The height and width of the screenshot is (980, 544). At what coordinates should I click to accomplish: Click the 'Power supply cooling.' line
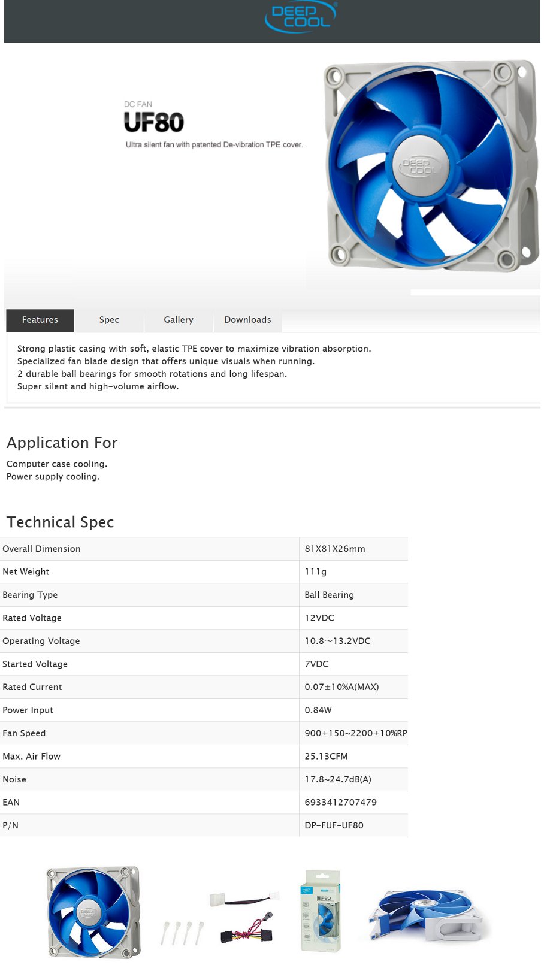(53, 477)
